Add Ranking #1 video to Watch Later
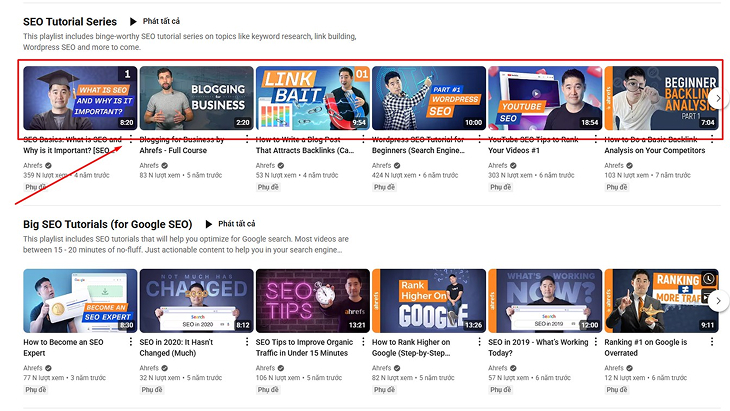 pos(709,279)
